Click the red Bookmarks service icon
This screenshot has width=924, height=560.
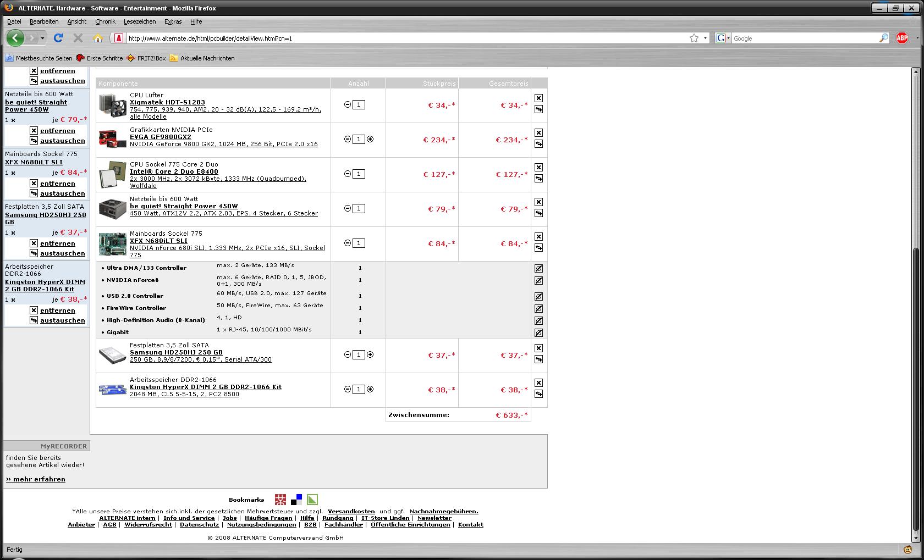click(x=280, y=500)
